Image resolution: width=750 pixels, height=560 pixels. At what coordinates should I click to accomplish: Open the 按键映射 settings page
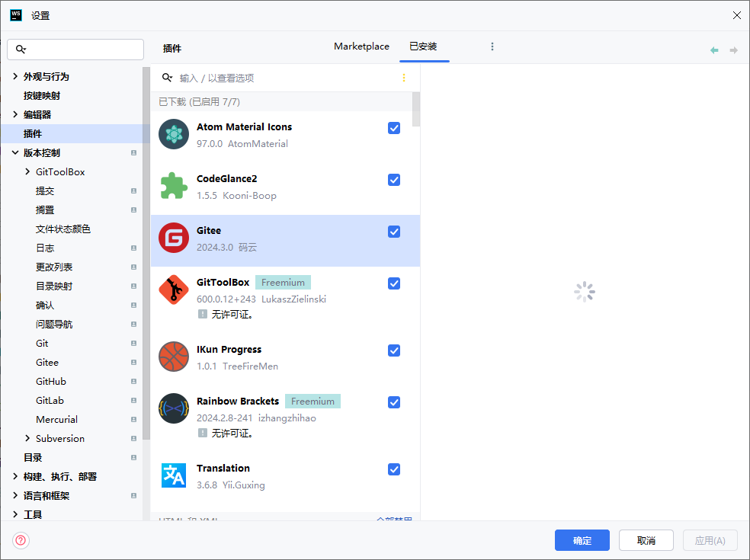(42, 96)
